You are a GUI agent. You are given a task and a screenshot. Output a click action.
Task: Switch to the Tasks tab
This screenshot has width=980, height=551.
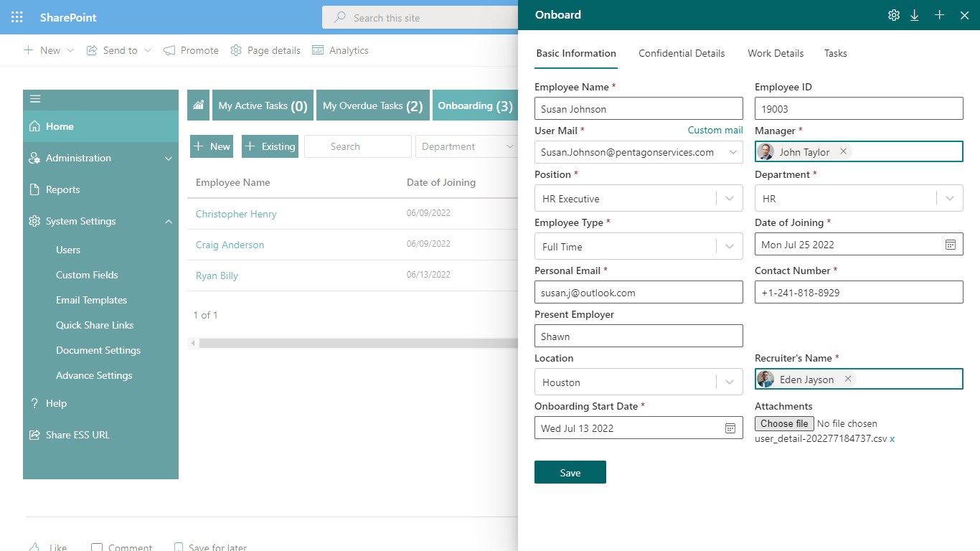(x=836, y=53)
